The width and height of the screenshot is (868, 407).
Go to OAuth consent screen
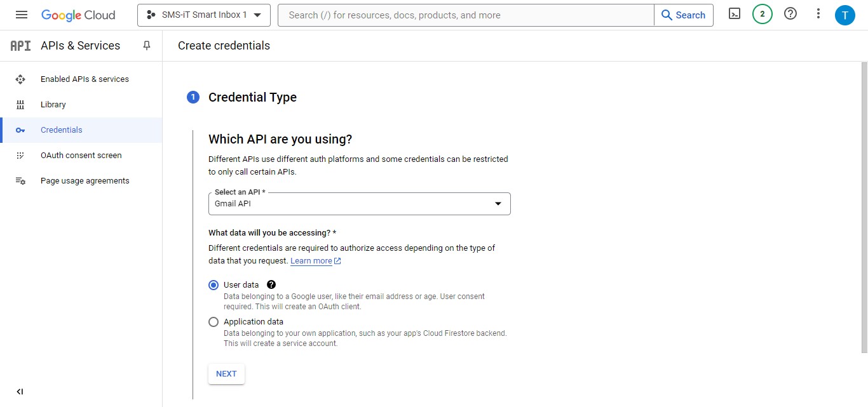(81, 155)
